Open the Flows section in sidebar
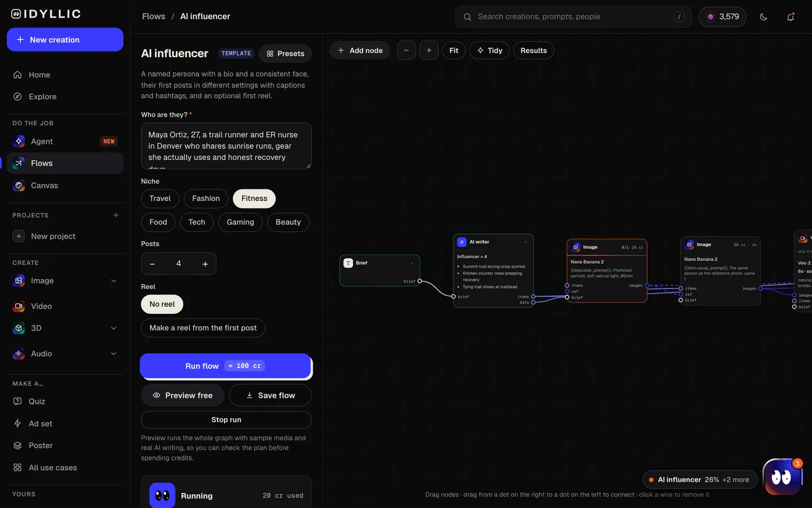This screenshot has width=812, height=508. pyautogui.click(x=65, y=163)
